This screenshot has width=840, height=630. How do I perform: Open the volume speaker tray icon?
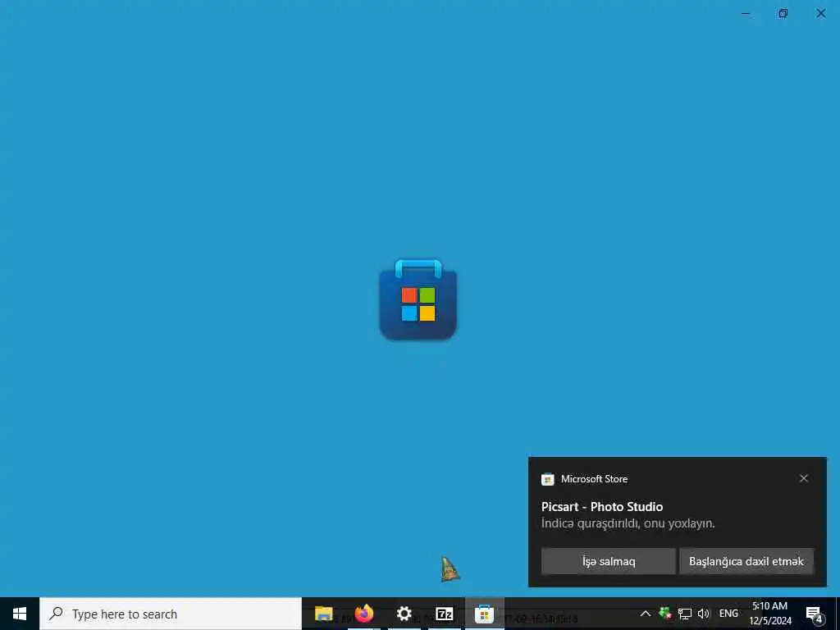click(703, 614)
